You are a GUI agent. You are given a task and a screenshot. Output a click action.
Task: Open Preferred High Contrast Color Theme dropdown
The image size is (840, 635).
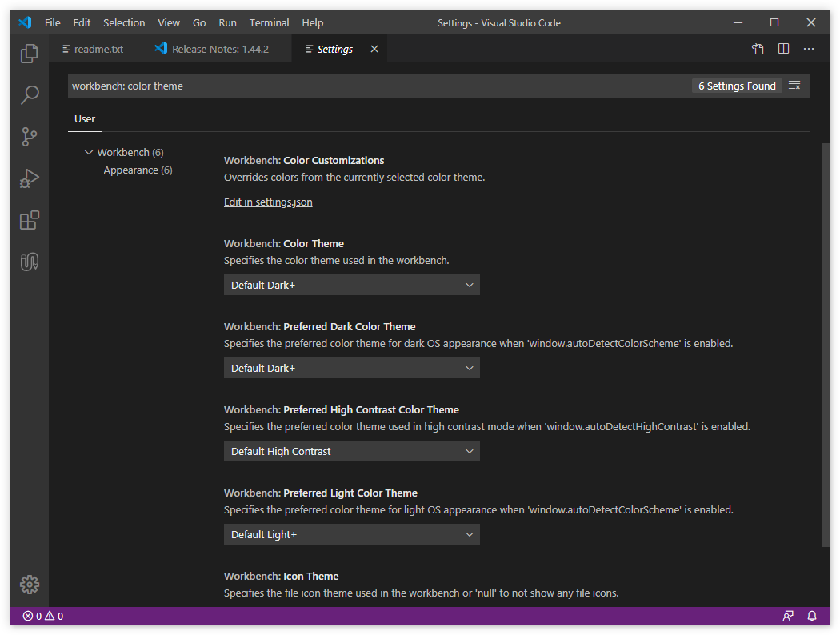point(351,451)
